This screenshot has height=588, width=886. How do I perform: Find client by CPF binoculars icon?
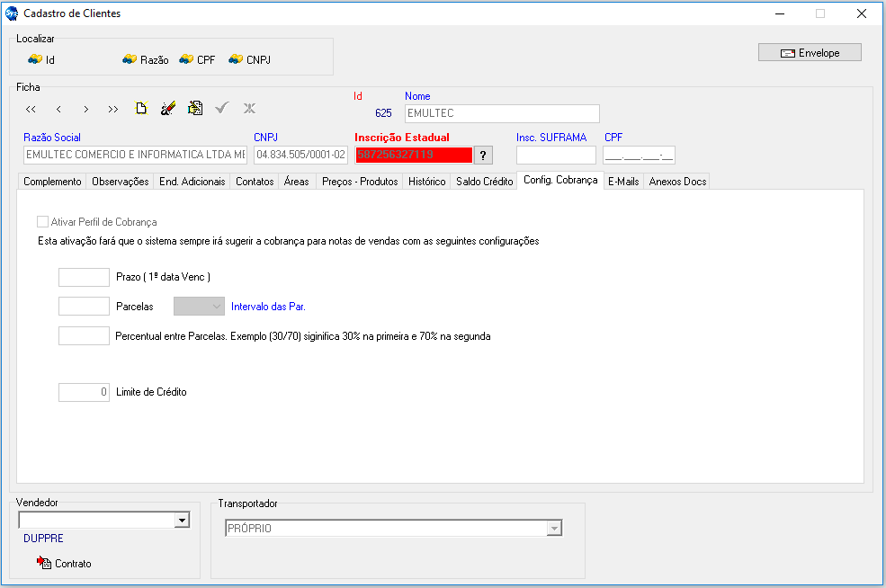(186, 59)
